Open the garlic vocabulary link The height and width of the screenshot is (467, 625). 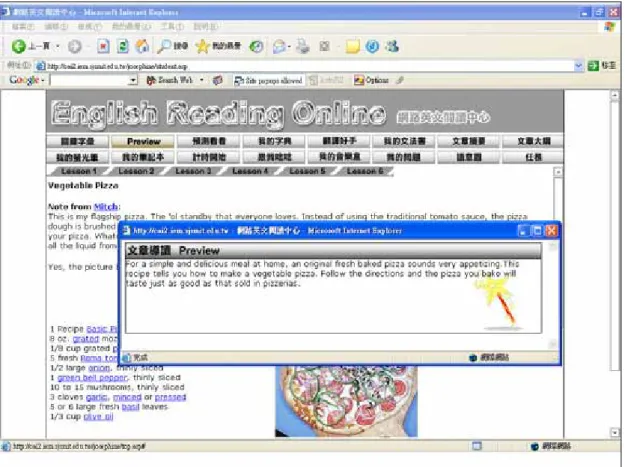click(x=96, y=397)
